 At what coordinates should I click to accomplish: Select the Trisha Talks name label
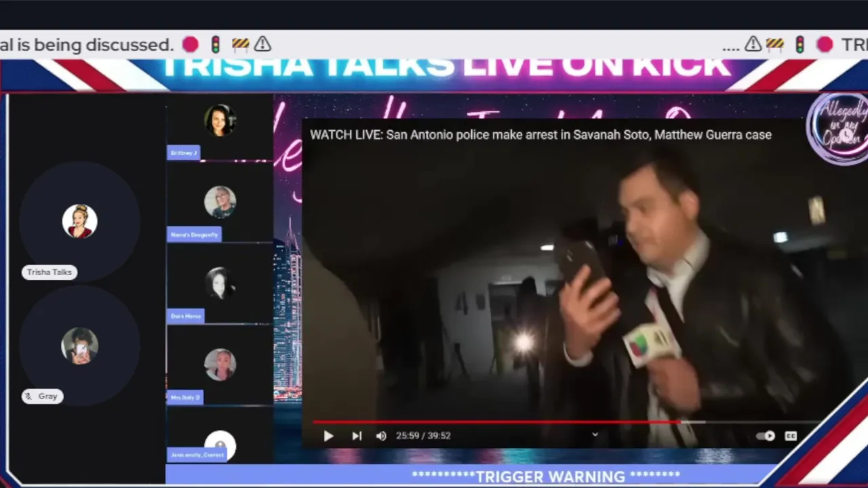tap(50, 272)
